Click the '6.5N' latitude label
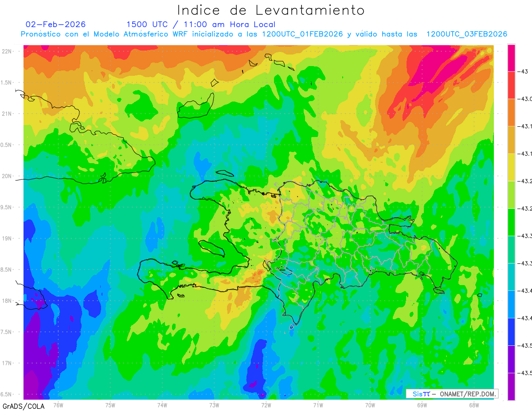The width and height of the screenshot is (532, 411). 7,395
